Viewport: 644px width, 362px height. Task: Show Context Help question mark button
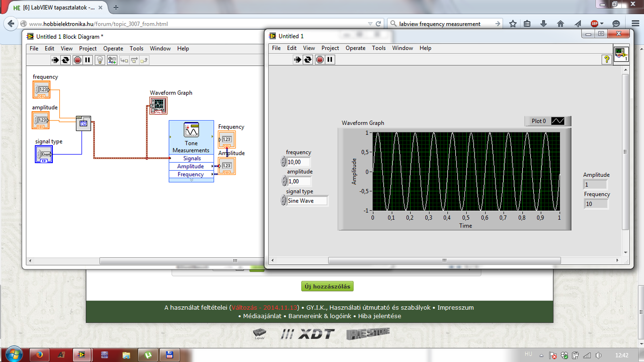point(607,59)
